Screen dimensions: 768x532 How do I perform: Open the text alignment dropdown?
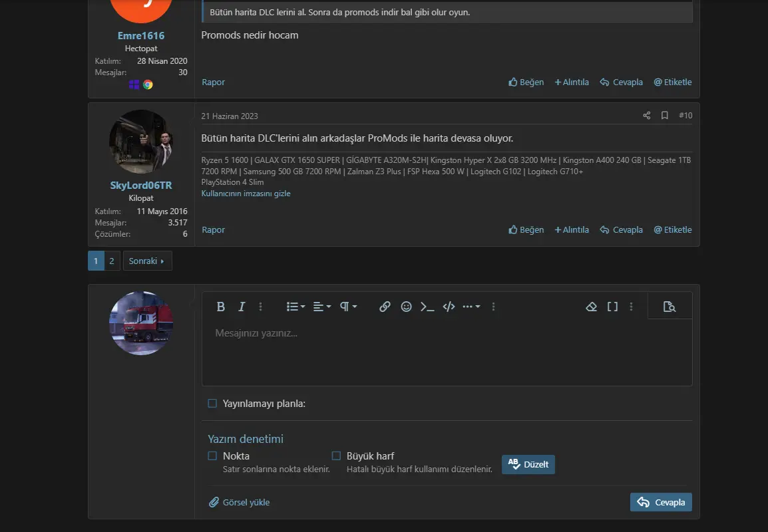point(322,307)
